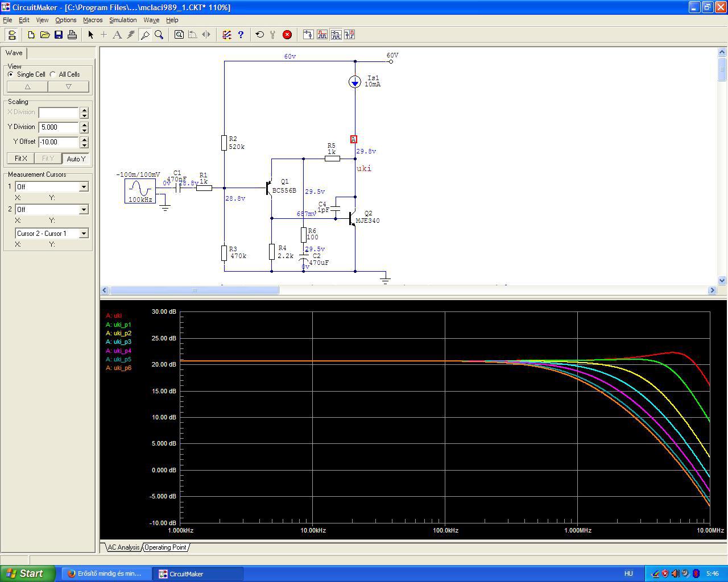Open the Measurement Cursor 2 dropdown
Screen dimensions: 728x582
pyautogui.click(x=84, y=210)
